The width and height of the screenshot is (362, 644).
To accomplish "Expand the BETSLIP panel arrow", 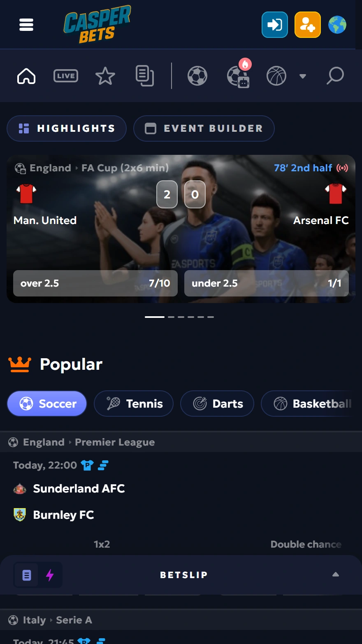I will [x=336, y=574].
